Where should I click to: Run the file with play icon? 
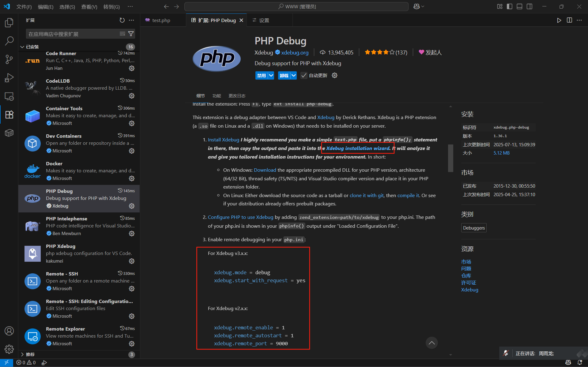click(559, 20)
